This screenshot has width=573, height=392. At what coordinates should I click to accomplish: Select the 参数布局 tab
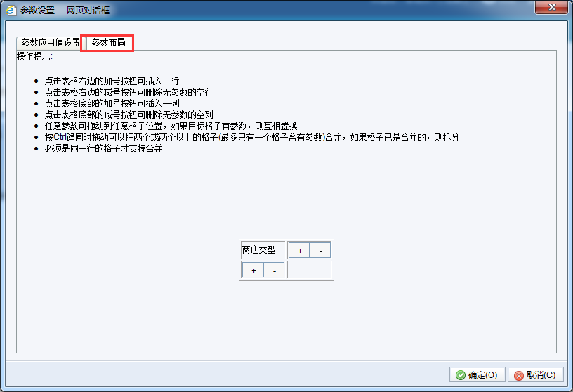point(108,42)
